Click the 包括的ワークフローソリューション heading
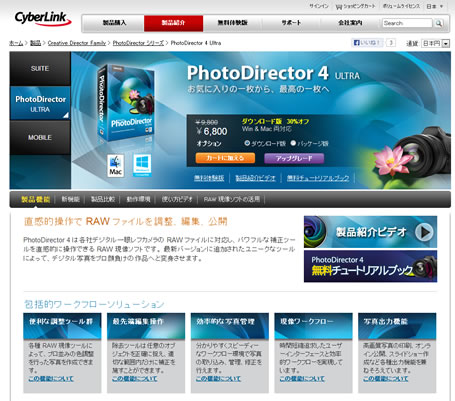The image size is (455, 401). click(x=94, y=304)
